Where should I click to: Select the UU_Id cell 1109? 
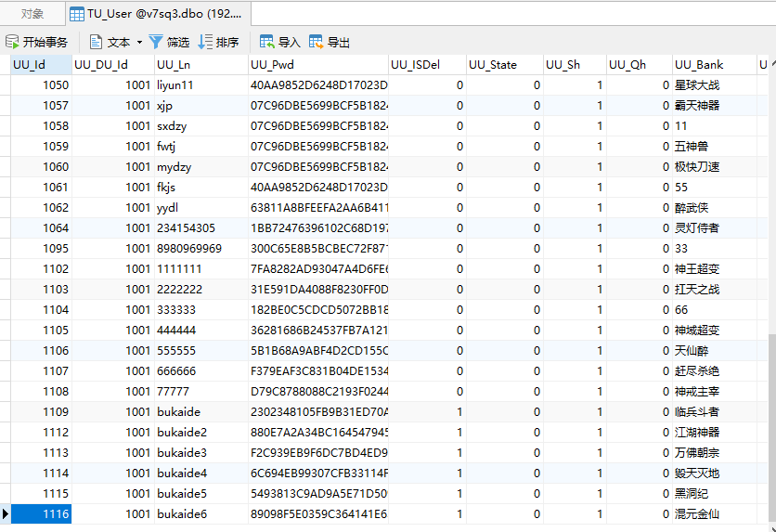click(42, 411)
